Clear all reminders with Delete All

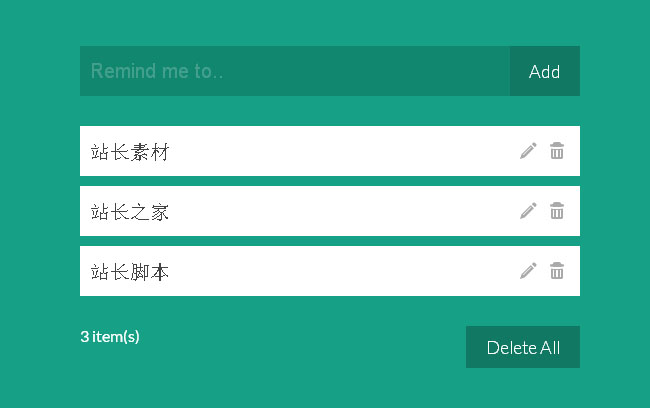point(523,347)
